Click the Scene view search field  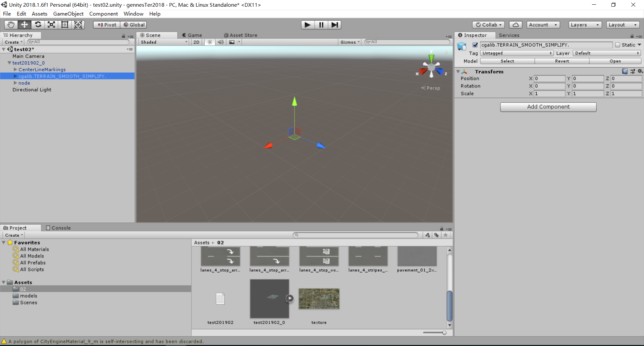pos(407,42)
